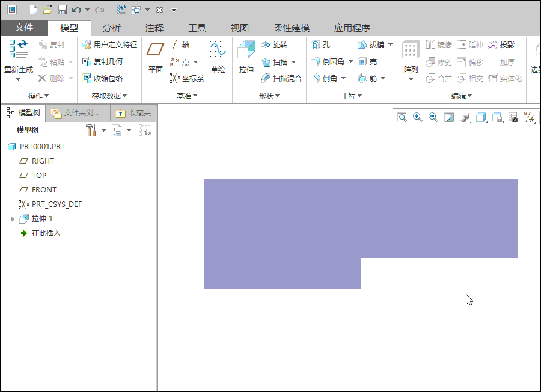Select PRT0001.PRT root node

tap(36, 146)
